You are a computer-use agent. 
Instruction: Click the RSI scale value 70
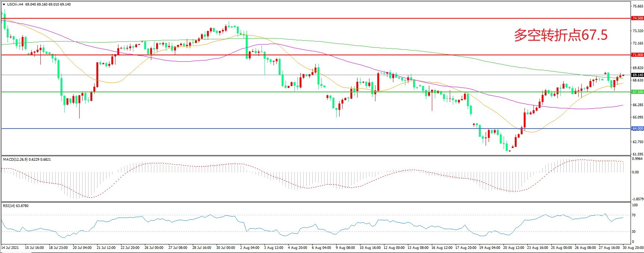tap(634, 215)
